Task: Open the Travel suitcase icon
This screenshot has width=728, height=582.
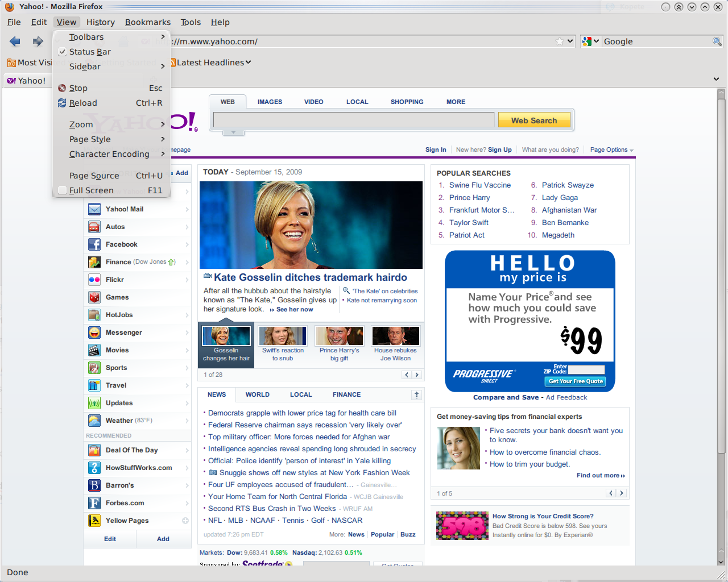Action: click(94, 385)
